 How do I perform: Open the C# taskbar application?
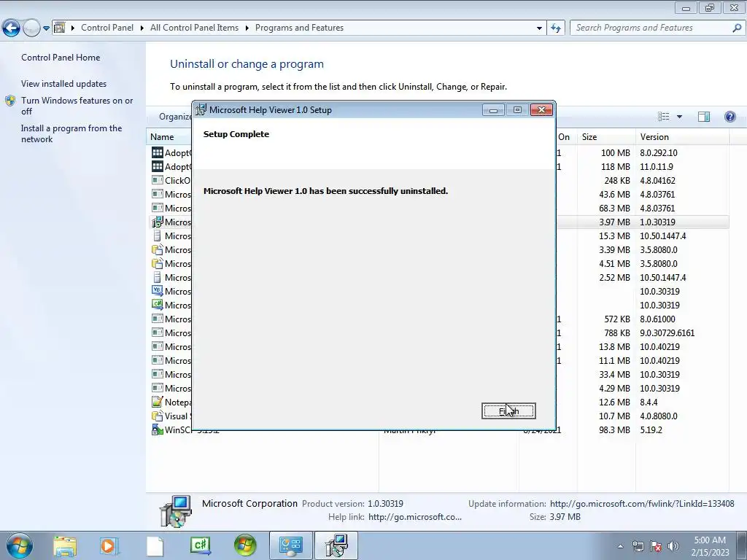[200, 545]
